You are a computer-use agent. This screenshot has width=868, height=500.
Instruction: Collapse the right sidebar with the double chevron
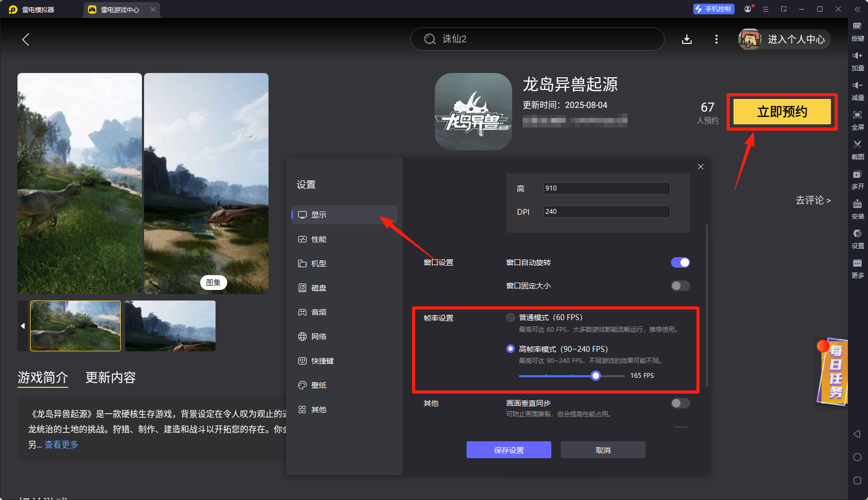click(857, 9)
